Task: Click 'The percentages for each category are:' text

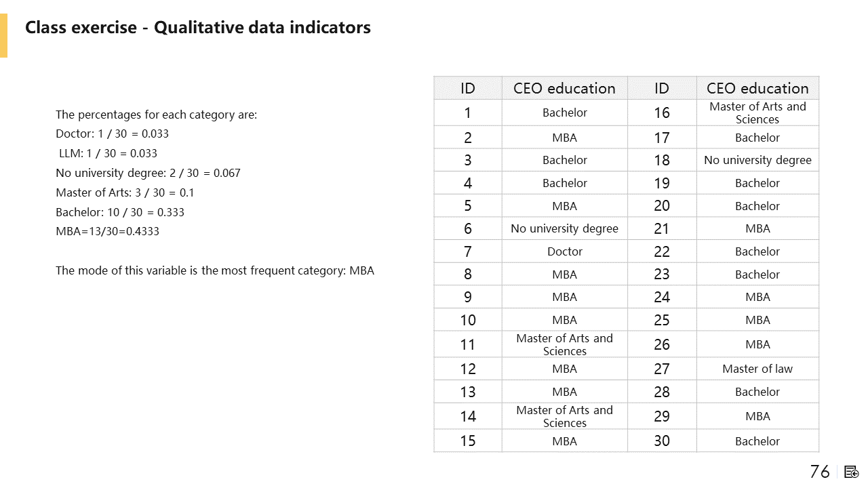Action: [156, 115]
